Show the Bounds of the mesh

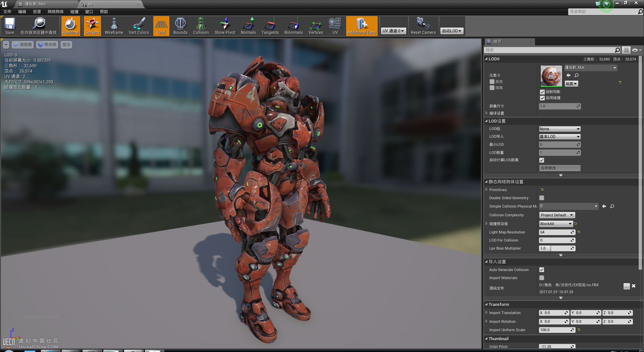pyautogui.click(x=180, y=26)
